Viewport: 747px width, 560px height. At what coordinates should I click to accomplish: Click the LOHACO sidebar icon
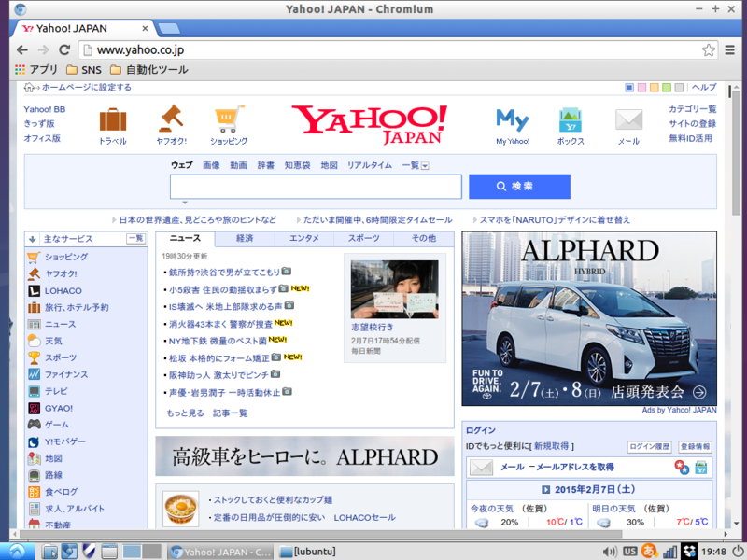(34, 290)
